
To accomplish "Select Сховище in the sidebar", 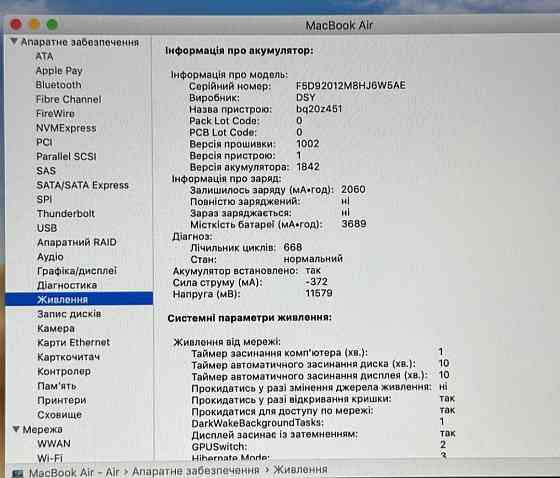I will [x=60, y=415].
